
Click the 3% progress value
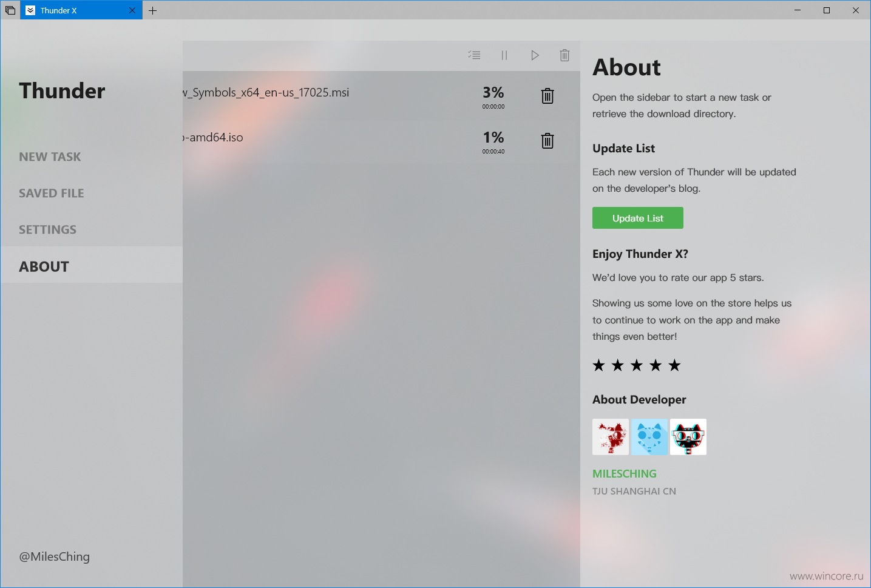pos(493,92)
